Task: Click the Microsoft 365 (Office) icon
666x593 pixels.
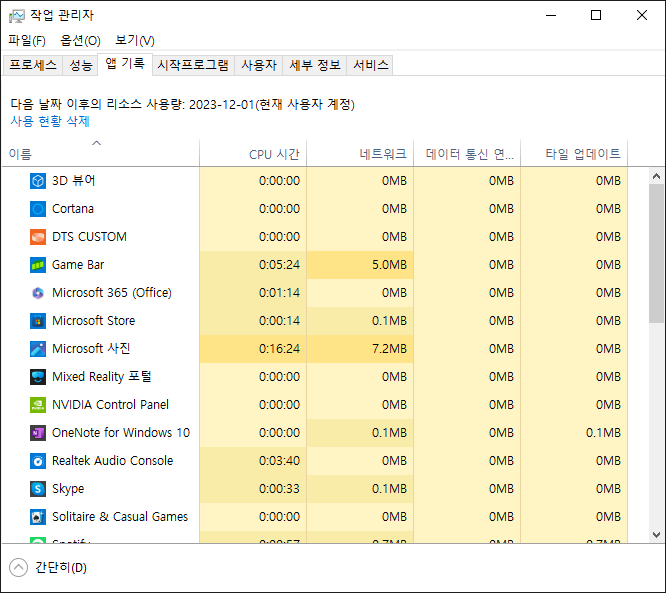Action: pyautogui.click(x=38, y=293)
